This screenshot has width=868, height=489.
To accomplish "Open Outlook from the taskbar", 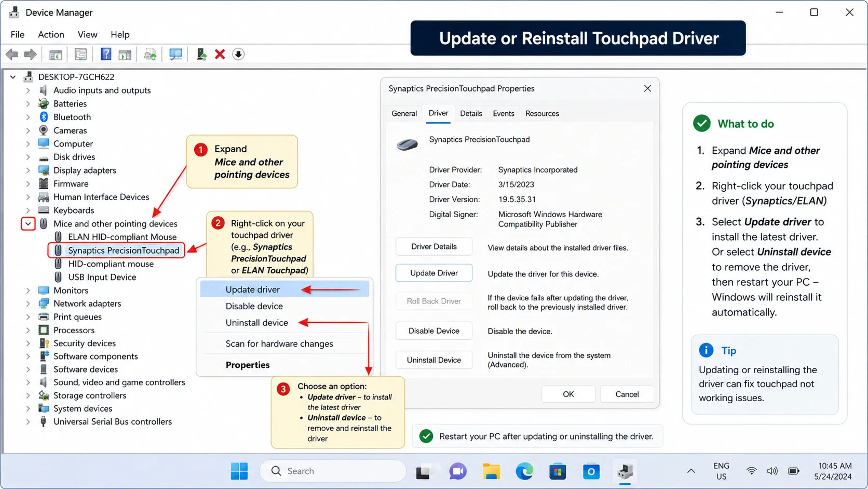I will point(591,471).
